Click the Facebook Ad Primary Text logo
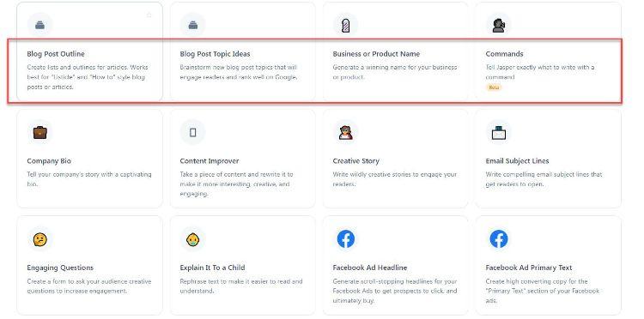The width and height of the screenshot is (644, 319). [x=499, y=239]
